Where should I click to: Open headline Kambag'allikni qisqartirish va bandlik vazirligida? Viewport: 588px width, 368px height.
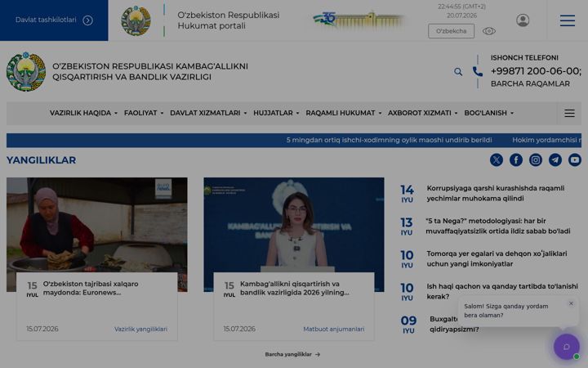coord(295,289)
